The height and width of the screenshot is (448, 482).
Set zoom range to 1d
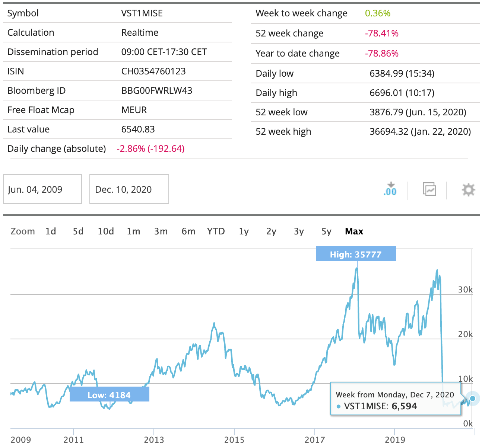[51, 231]
